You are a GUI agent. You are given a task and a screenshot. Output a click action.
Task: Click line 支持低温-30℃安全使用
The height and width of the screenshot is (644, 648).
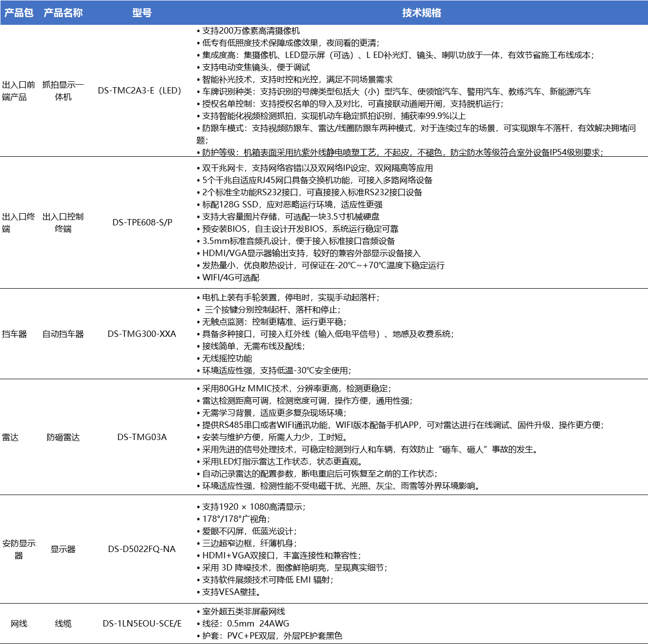click(273, 370)
